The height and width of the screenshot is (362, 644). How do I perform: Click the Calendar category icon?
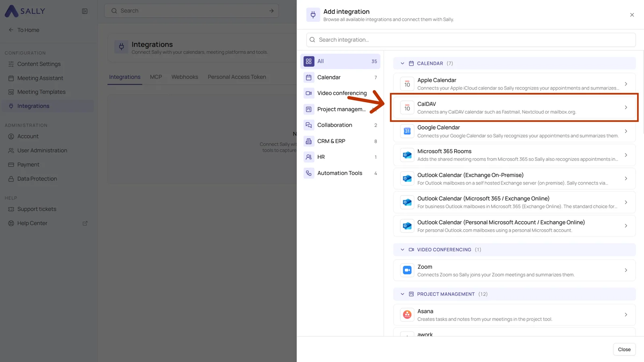tap(309, 77)
